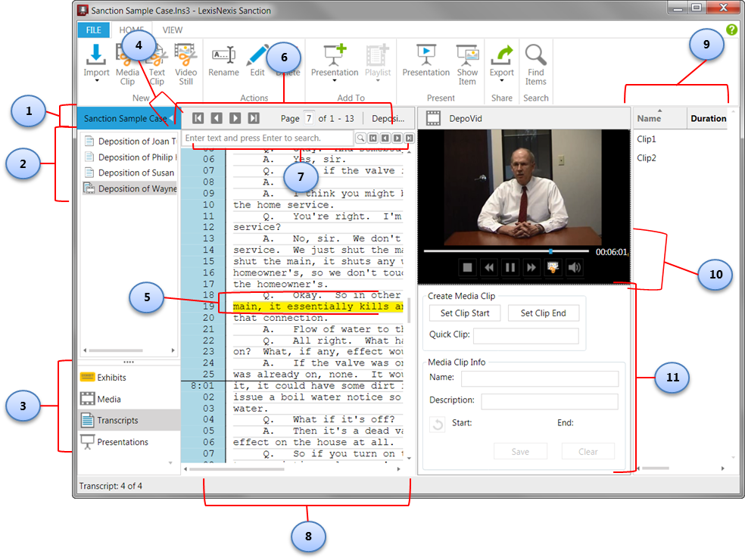Rewind the DepoVid video

489,267
